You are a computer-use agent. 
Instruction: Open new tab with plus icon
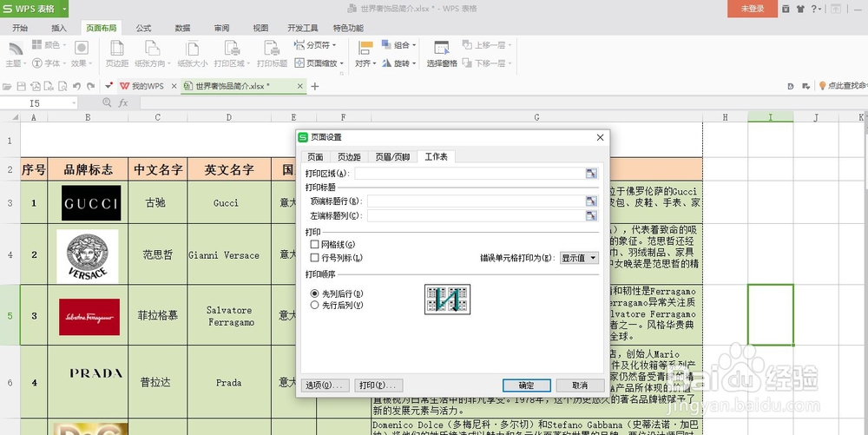tap(315, 86)
